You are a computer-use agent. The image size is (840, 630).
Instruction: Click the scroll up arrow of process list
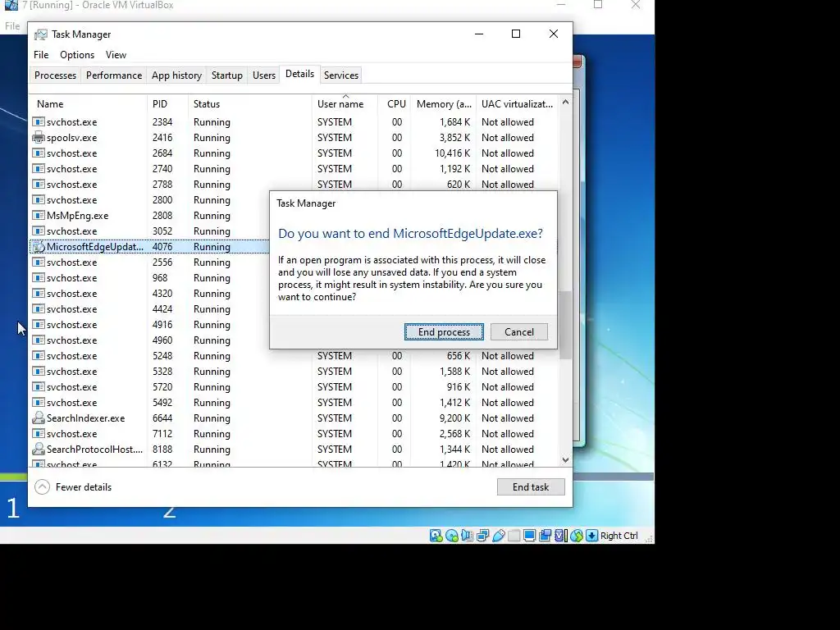[565, 102]
